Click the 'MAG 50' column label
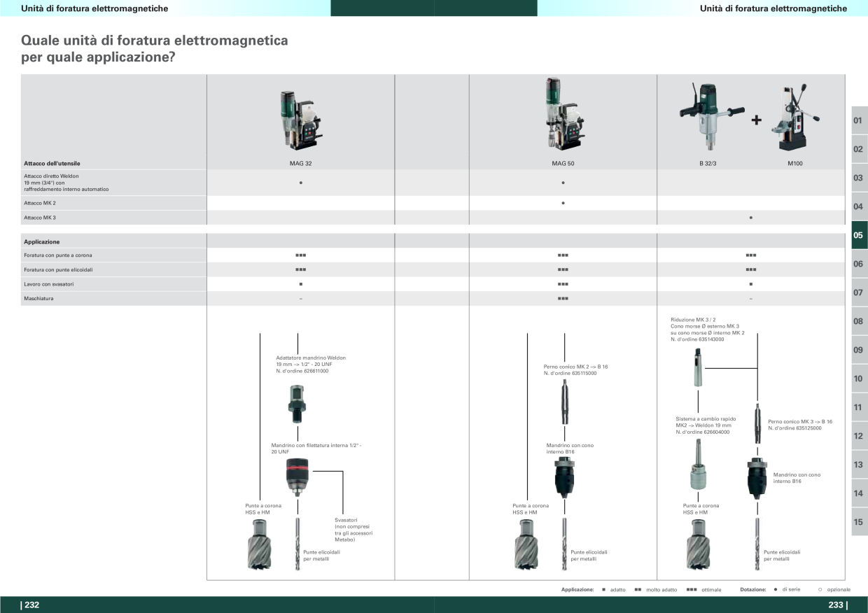 (563, 163)
